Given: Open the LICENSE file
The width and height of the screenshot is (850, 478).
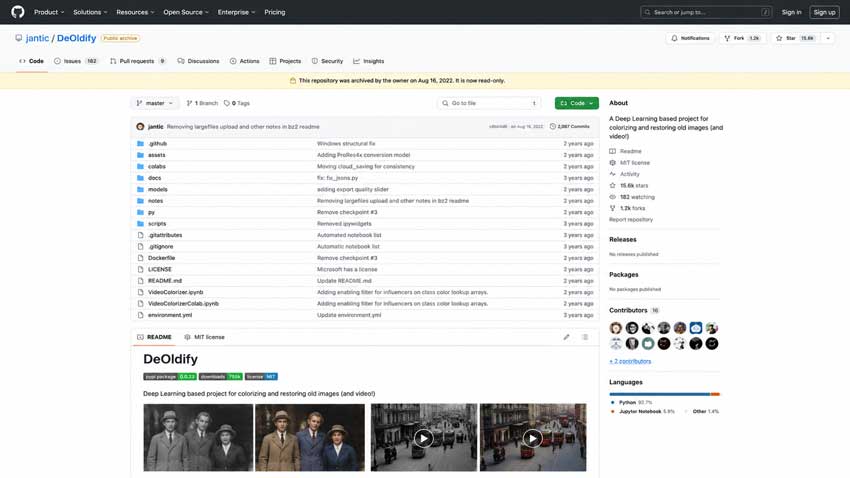Looking at the screenshot, I should pyautogui.click(x=160, y=269).
